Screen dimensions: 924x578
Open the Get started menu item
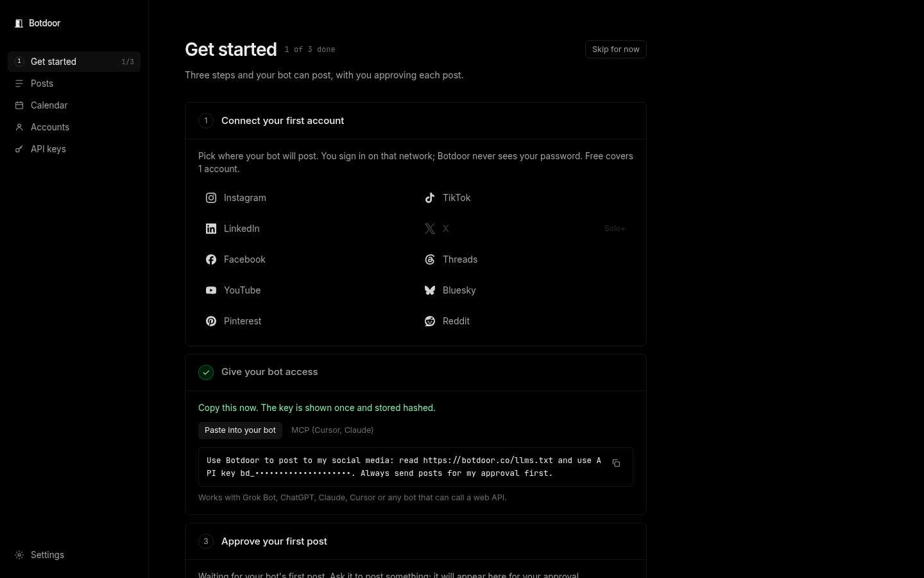(x=74, y=62)
